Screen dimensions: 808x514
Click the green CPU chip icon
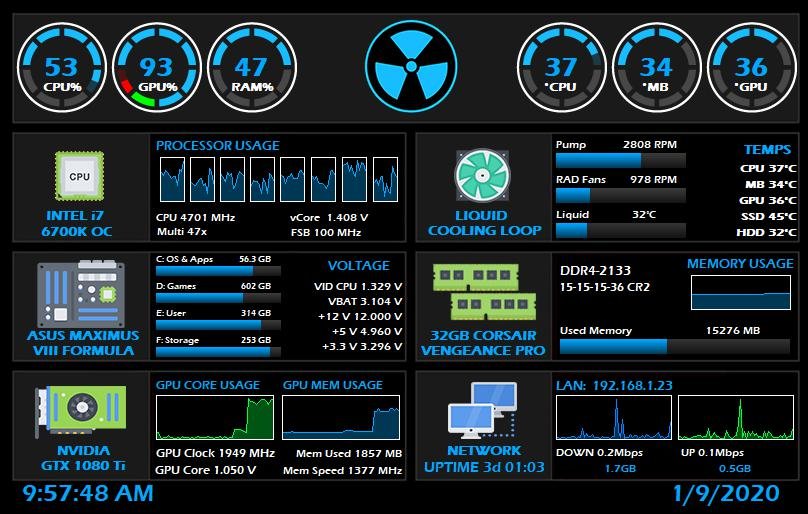point(79,176)
